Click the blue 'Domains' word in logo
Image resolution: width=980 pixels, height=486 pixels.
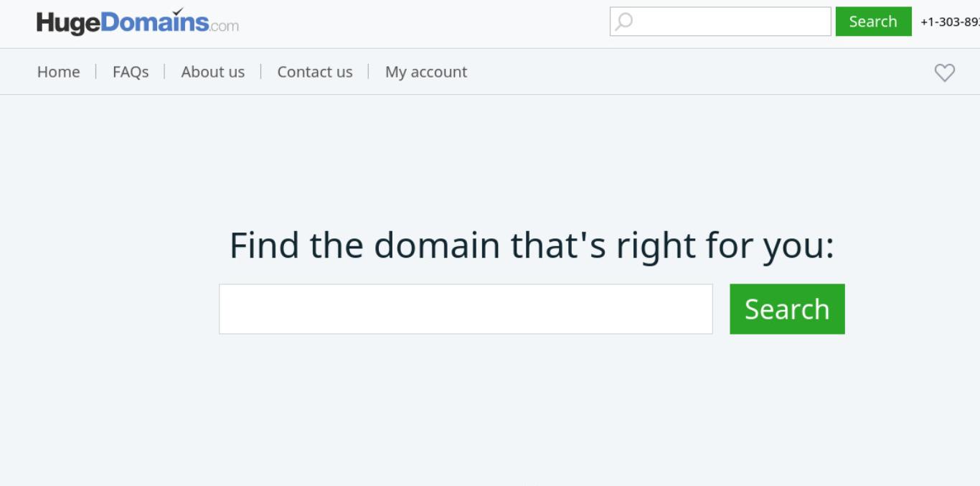(x=154, y=22)
